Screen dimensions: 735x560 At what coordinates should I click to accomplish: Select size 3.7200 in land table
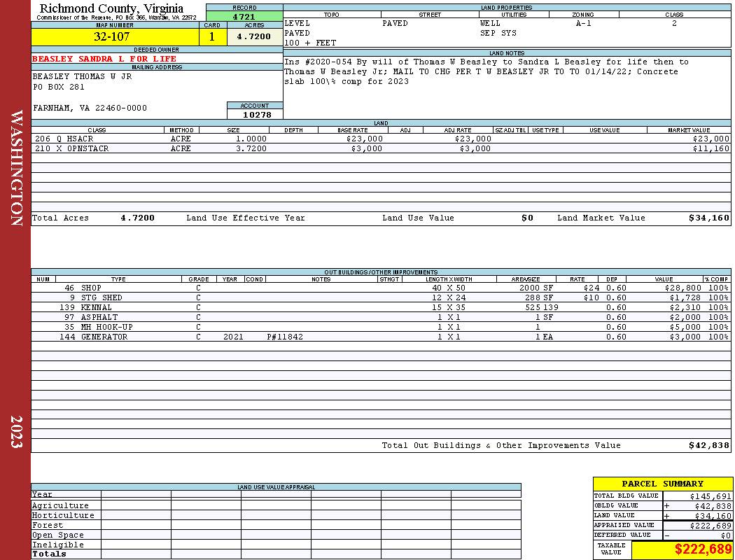tap(251, 148)
